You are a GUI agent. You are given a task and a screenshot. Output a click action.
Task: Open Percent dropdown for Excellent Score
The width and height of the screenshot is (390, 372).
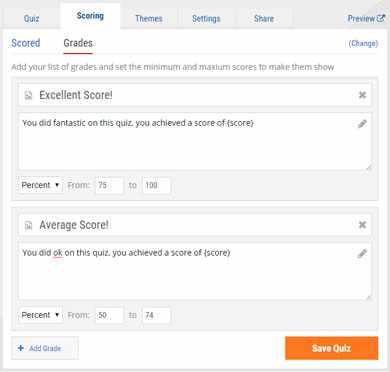pyautogui.click(x=40, y=185)
